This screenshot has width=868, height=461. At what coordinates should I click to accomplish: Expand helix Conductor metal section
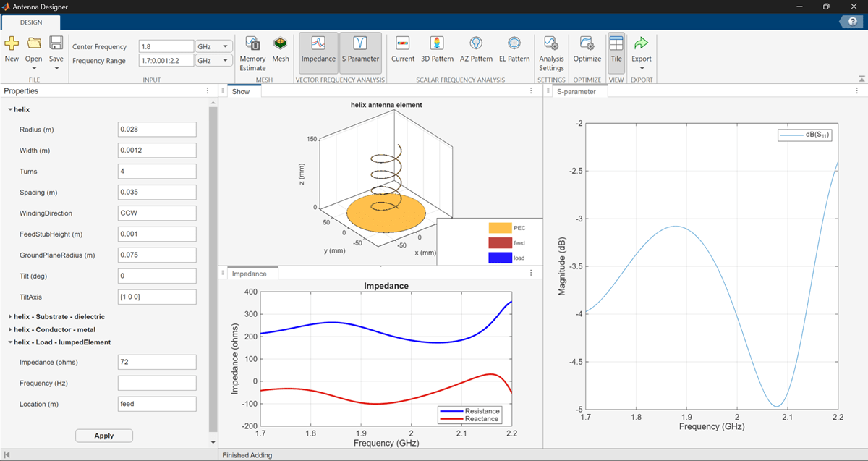click(x=54, y=330)
